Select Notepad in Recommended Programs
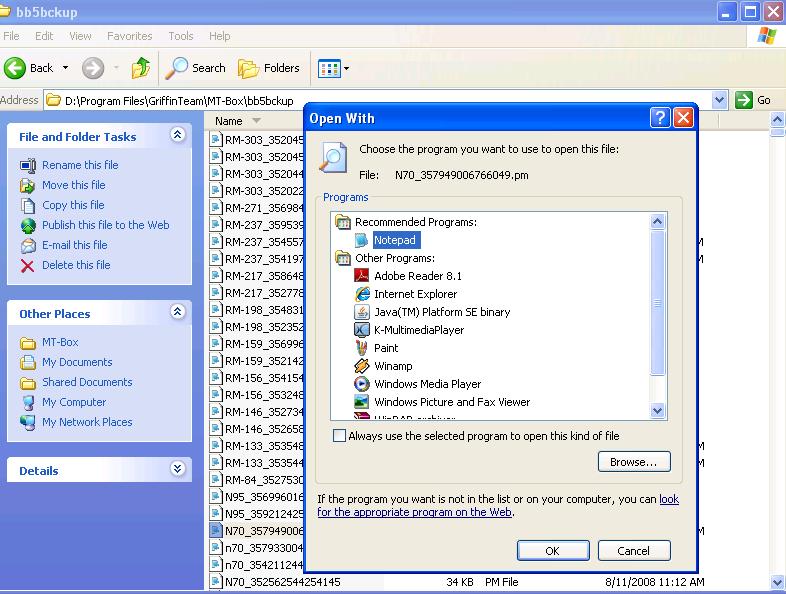The image size is (786, 594). (395, 240)
